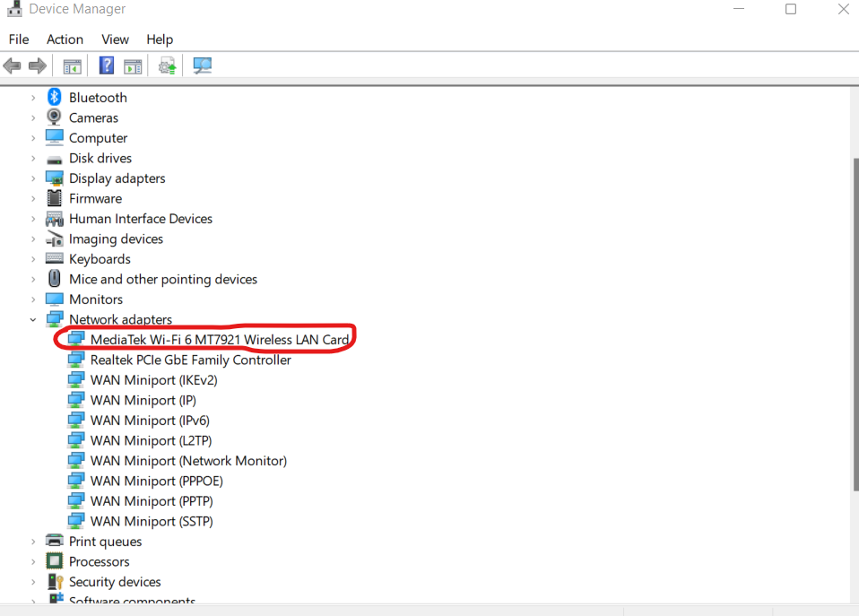Expand the Firmware category
Viewport: 859px width, 616px height.
tap(33, 198)
